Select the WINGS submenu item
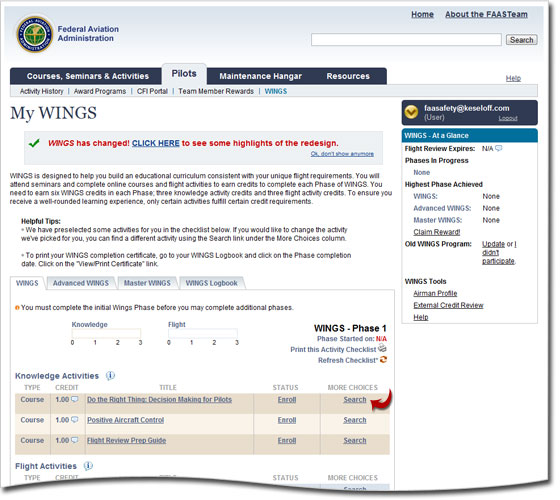The width and height of the screenshot is (560, 500). tap(276, 91)
